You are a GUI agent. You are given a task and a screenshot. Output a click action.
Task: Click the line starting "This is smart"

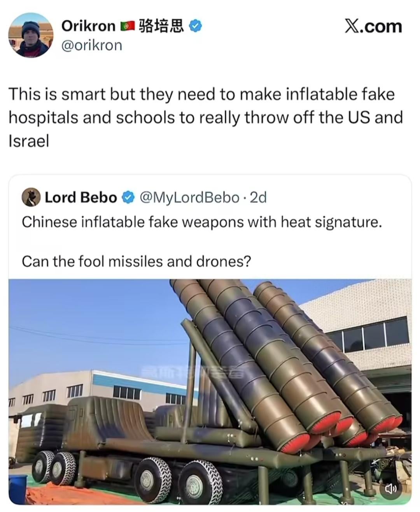click(201, 95)
